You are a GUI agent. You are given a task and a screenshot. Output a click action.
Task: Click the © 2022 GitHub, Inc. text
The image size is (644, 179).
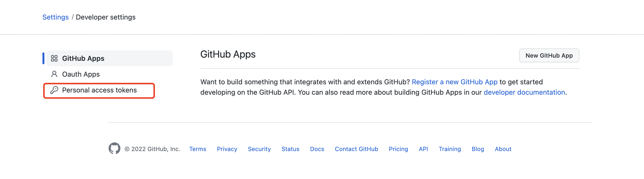tap(152, 149)
